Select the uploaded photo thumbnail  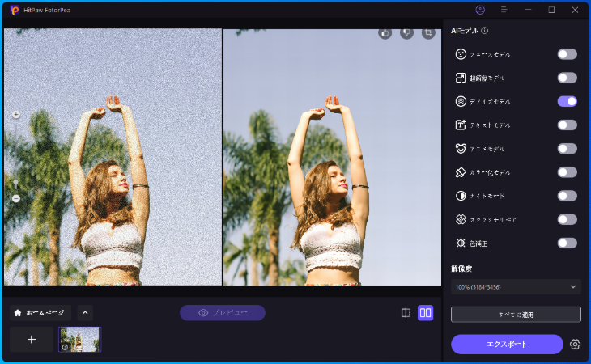tap(79, 339)
